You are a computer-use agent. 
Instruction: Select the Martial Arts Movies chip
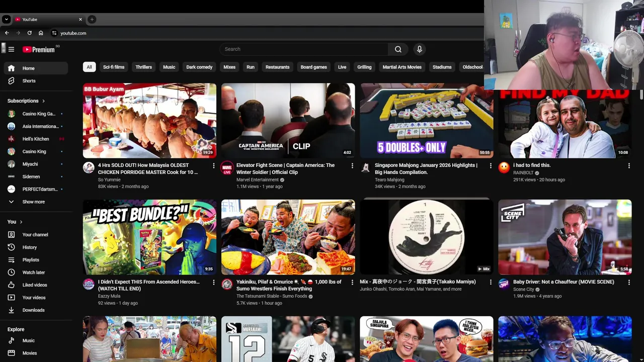click(402, 67)
